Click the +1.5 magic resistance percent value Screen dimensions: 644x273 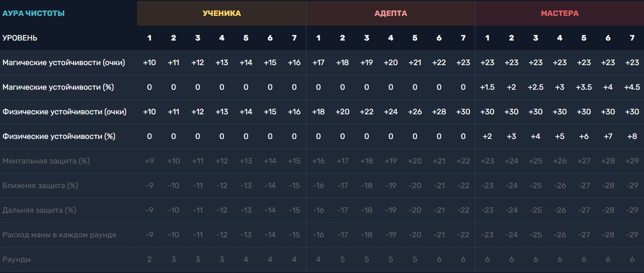point(487,87)
